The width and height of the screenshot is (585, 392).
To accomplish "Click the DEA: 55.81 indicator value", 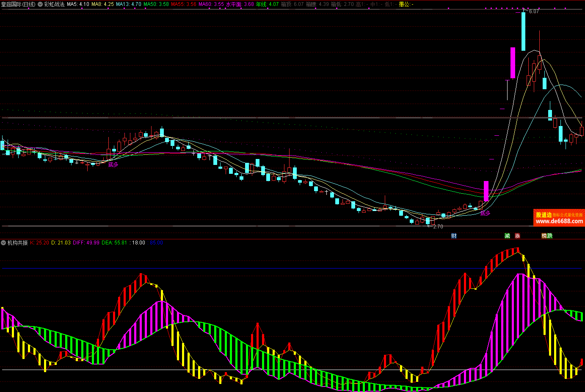I will point(114,243).
